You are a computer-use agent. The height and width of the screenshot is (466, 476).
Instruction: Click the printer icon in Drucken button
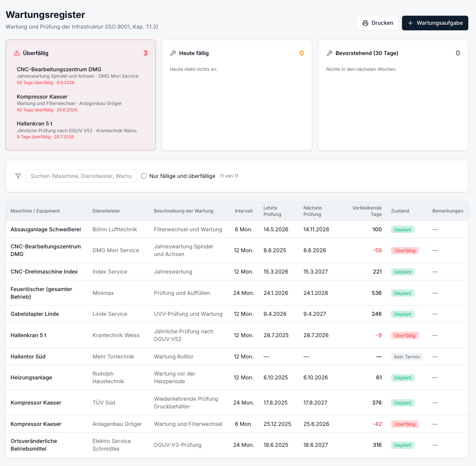(x=365, y=23)
